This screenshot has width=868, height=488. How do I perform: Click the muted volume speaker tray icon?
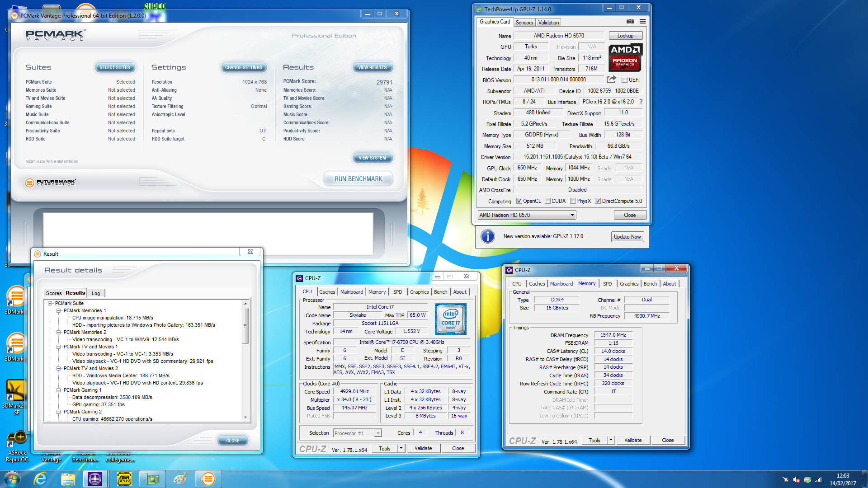pyautogui.click(x=797, y=479)
